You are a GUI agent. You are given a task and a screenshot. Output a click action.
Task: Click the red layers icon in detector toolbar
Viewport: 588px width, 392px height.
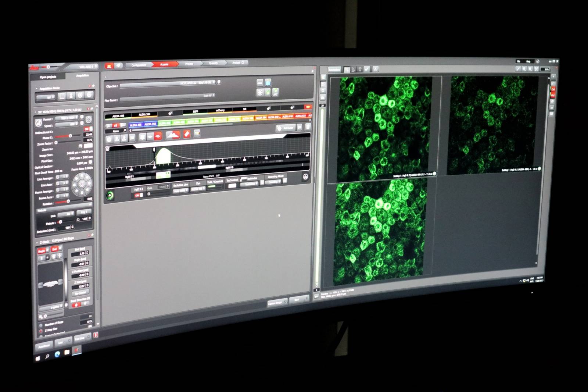[158, 136]
